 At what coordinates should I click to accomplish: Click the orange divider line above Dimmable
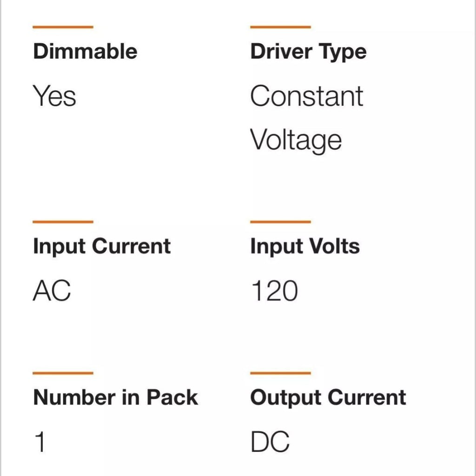pos(63,27)
